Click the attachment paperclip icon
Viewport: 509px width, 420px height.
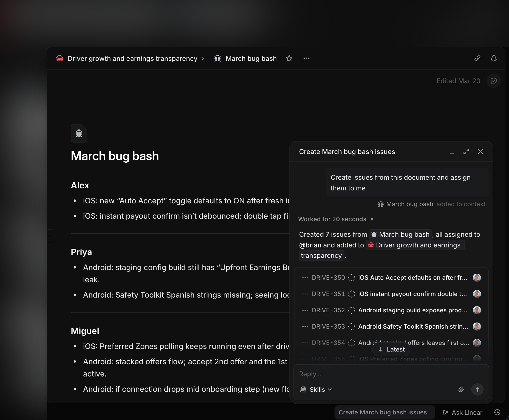461,389
